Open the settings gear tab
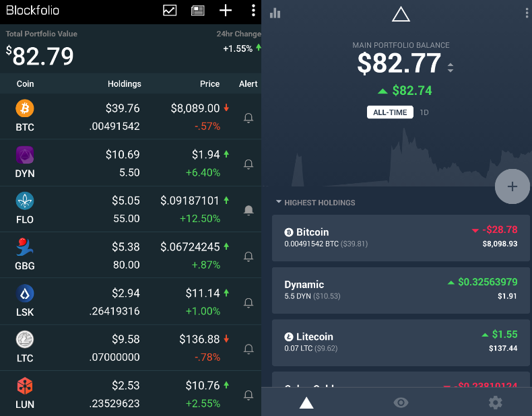Image resolution: width=532 pixels, height=416 pixels. coord(495,403)
